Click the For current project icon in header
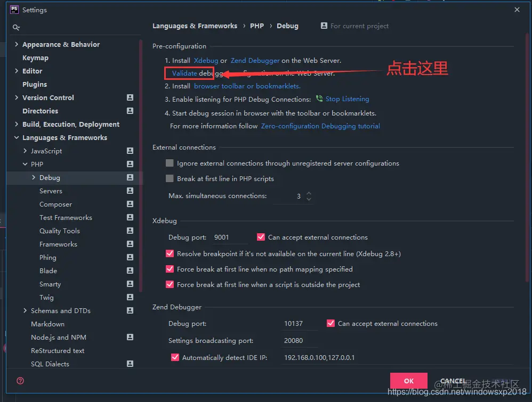 point(324,26)
